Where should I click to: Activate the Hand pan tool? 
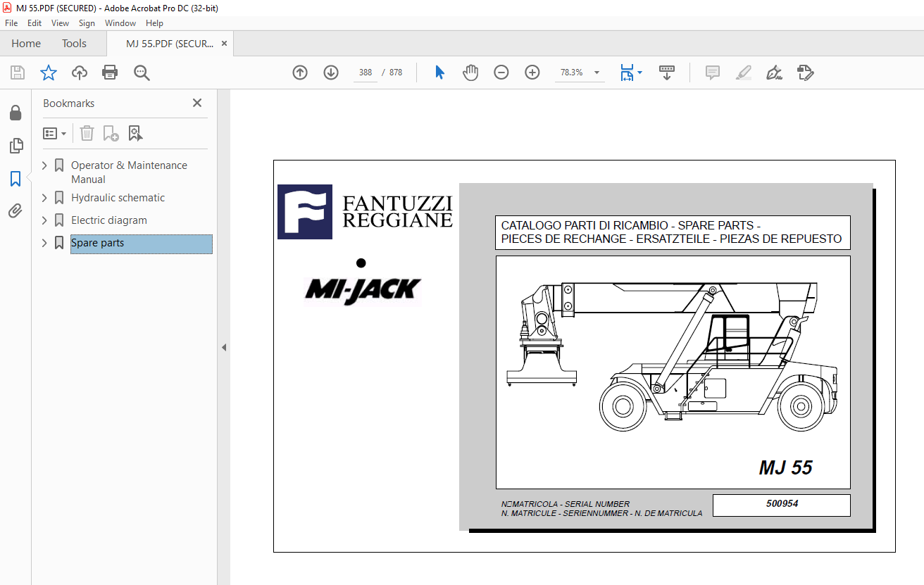click(470, 73)
